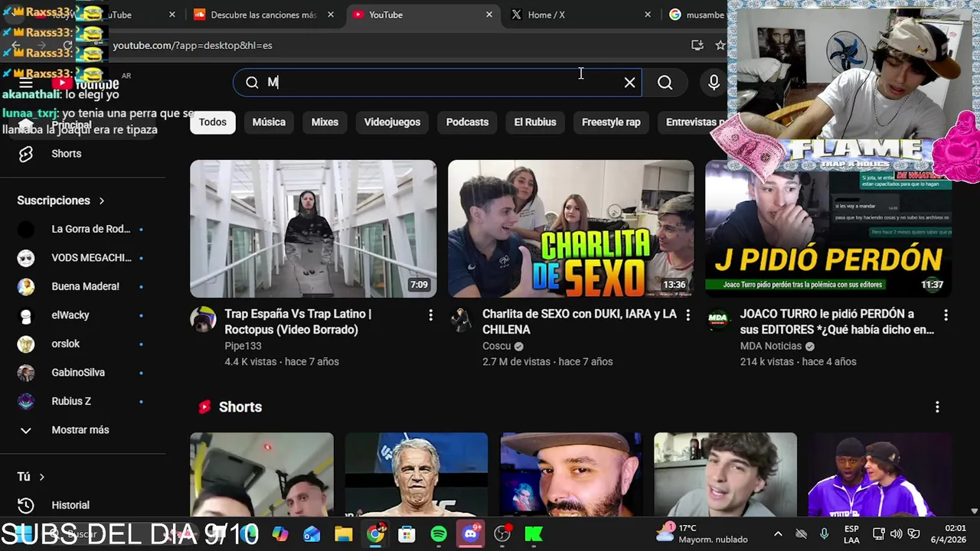This screenshot has height=551, width=980.
Task: Switch to the musambe Google tab
Action: pyautogui.click(x=695, y=15)
